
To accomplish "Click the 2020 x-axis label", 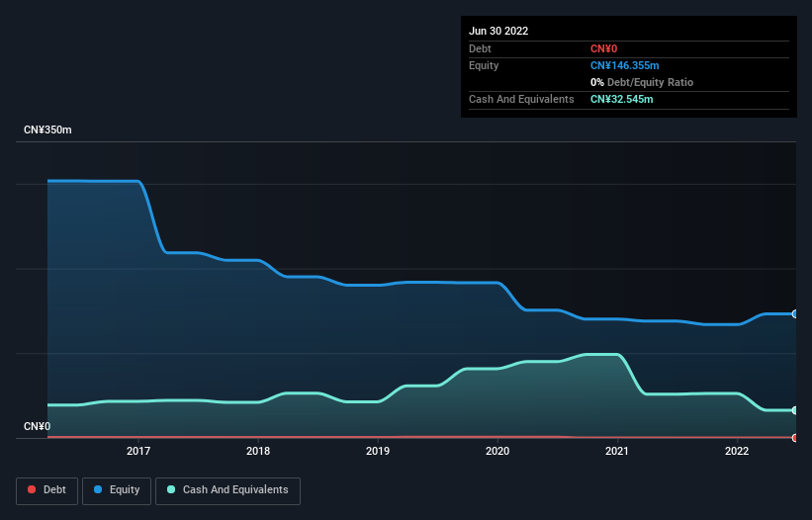I will click(497, 451).
